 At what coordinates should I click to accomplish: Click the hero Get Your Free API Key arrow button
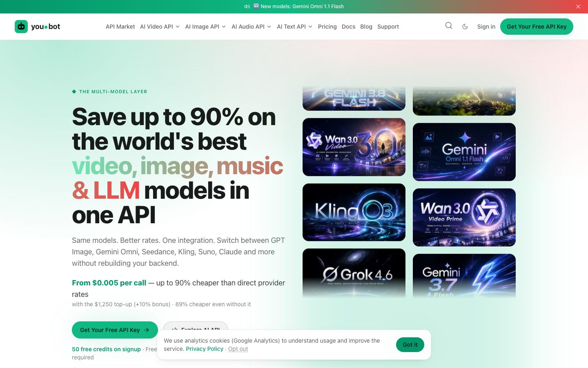click(115, 330)
